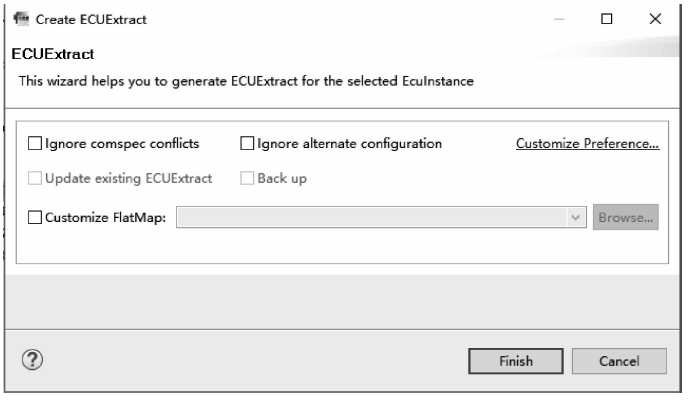Click the bold ECUExtract wizard heading
693x400 pixels.
pyautogui.click(x=51, y=51)
